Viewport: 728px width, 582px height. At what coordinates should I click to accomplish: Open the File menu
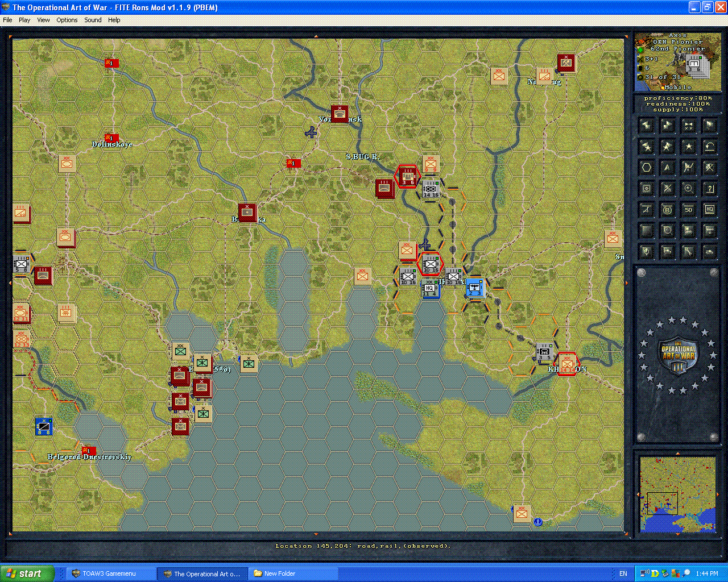(7, 20)
